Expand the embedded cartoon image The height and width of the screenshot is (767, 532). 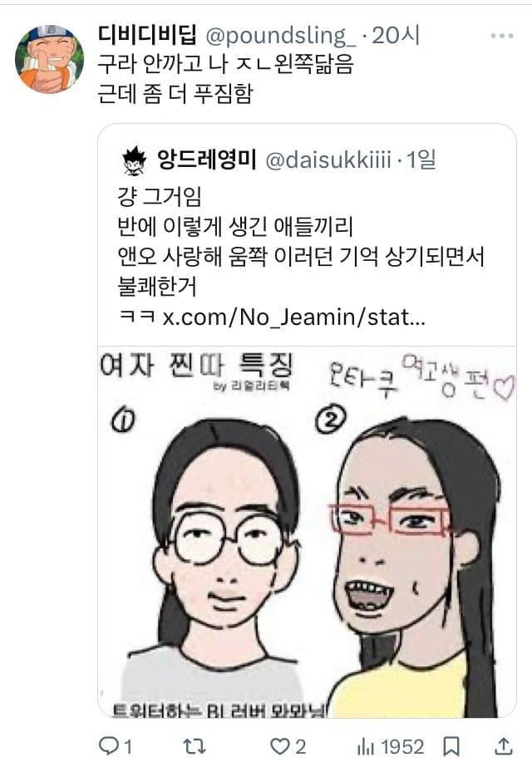(x=307, y=532)
